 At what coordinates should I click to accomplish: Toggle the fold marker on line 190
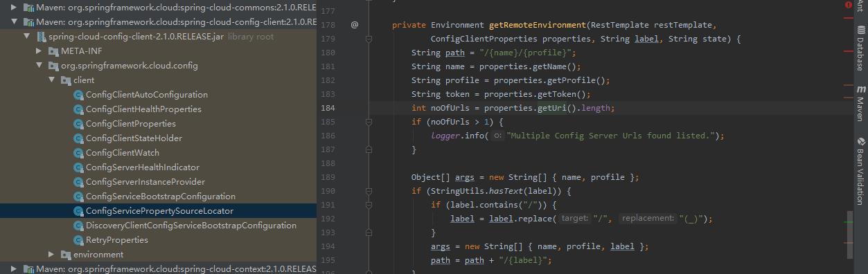[x=369, y=191]
